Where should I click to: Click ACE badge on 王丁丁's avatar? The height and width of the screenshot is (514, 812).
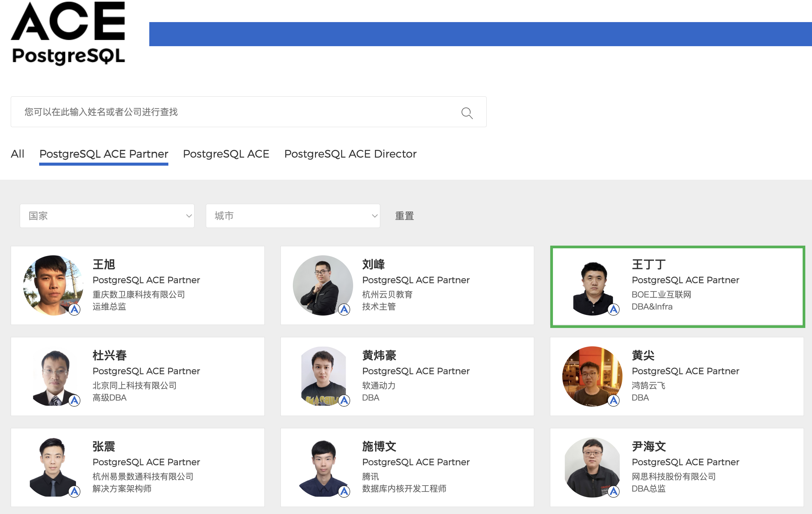614,309
